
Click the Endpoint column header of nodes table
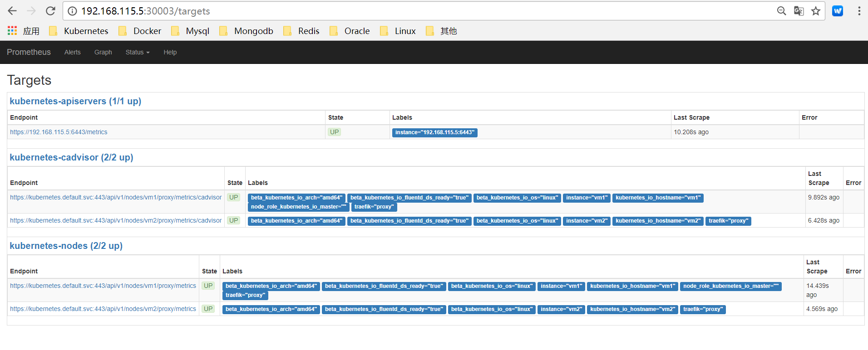pos(24,271)
